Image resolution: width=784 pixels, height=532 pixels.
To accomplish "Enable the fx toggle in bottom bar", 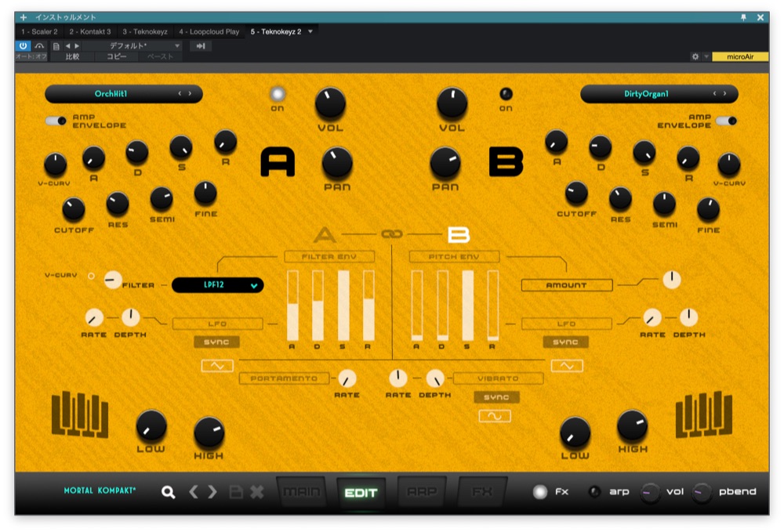I will [x=540, y=492].
